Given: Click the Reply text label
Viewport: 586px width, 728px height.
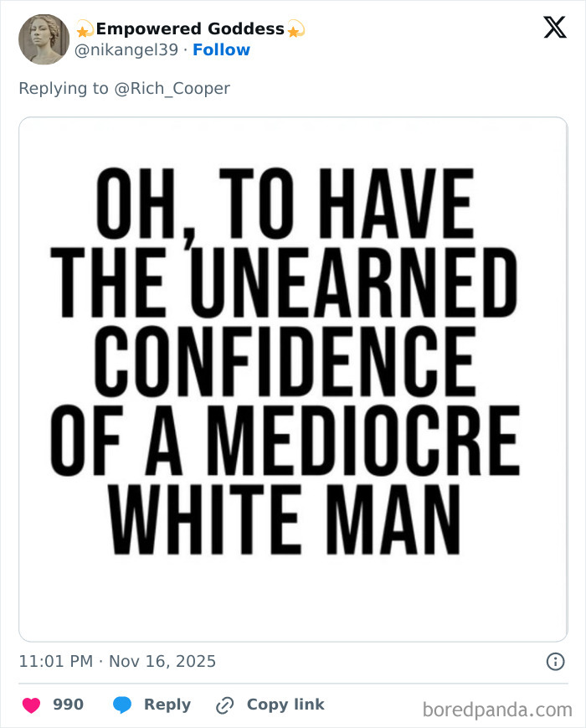Looking at the screenshot, I should [x=169, y=705].
